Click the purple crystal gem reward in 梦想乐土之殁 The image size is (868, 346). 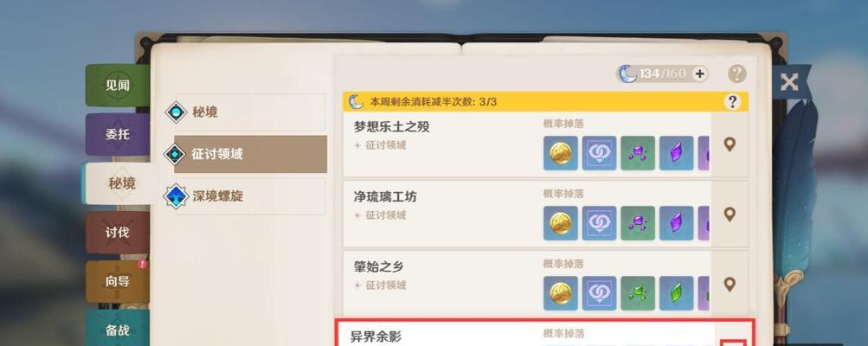click(x=676, y=153)
